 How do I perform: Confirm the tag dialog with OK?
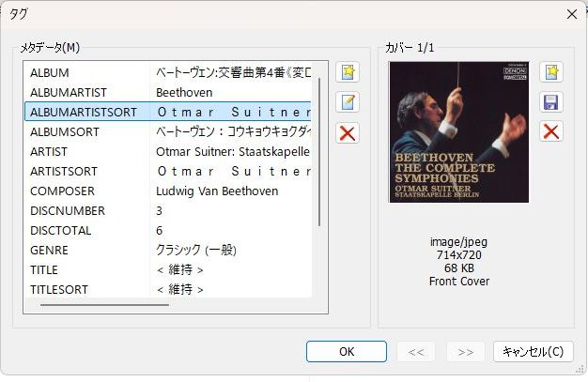pos(347,352)
